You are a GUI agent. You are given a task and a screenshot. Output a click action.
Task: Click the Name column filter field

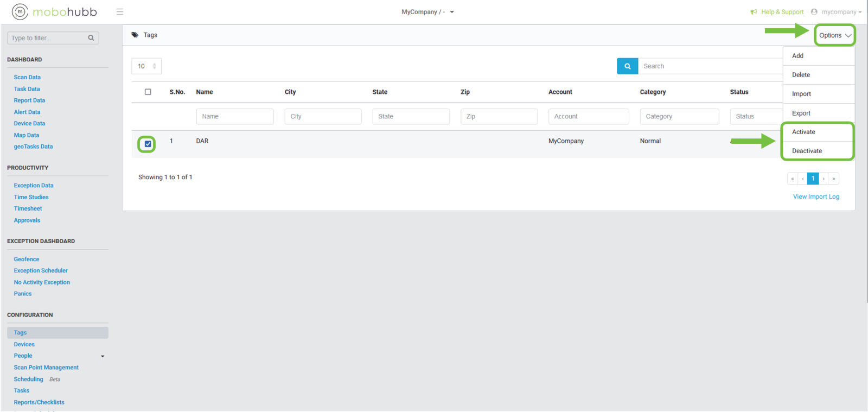pos(234,116)
